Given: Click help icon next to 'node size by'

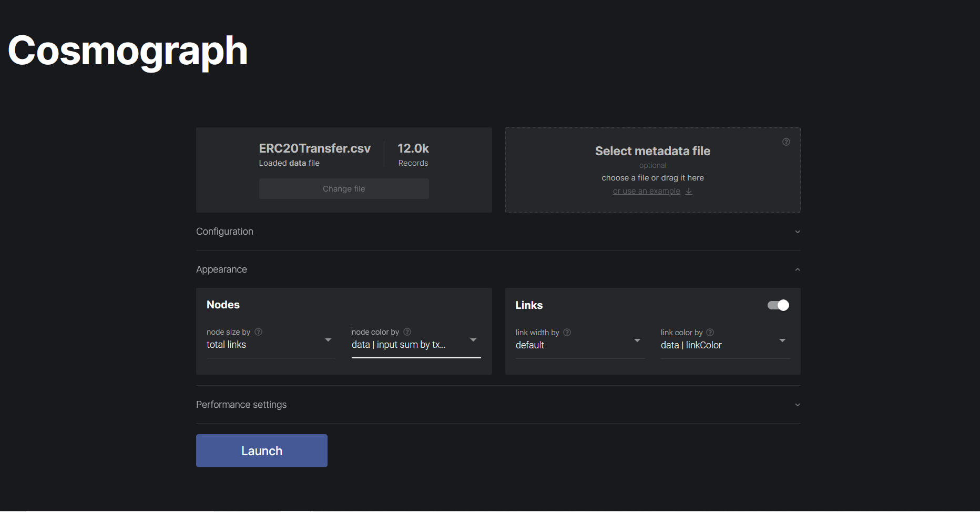Looking at the screenshot, I should (258, 332).
